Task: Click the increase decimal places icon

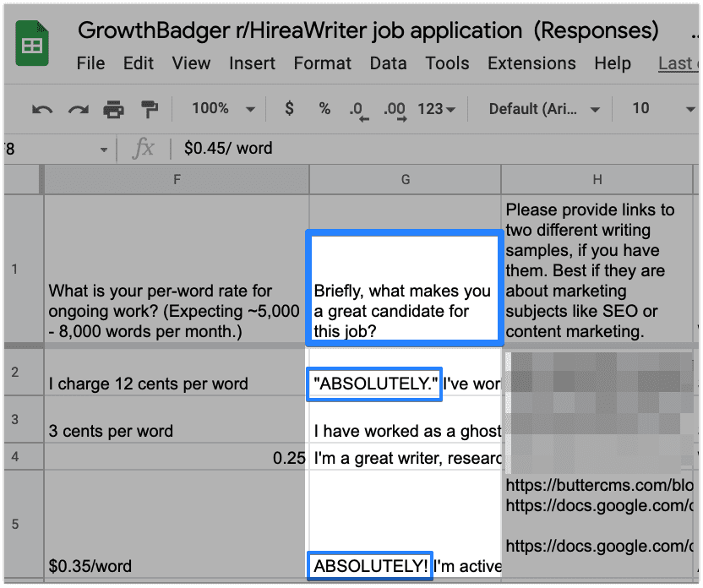Action: click(x=394, y=110)
